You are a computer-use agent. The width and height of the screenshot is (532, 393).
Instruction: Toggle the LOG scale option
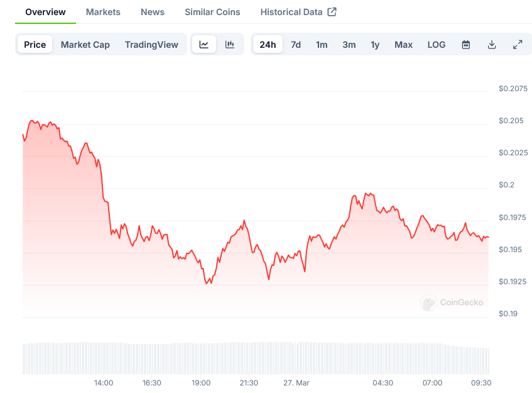[x=437, y=45]
